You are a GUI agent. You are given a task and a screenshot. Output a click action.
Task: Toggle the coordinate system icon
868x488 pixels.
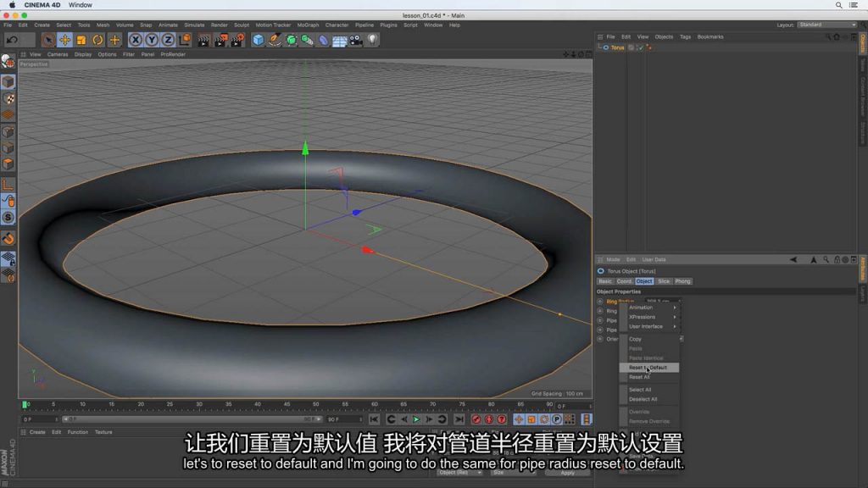(x=184, y=40)
